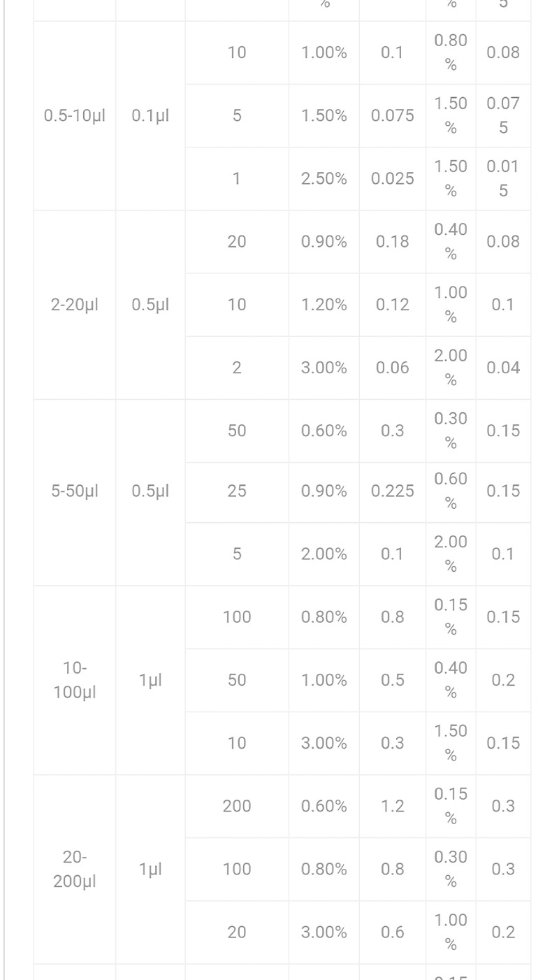
Task: Select the 0.5-10µl volume range cell
Action: pyautogui.click(x=75, y=115)
